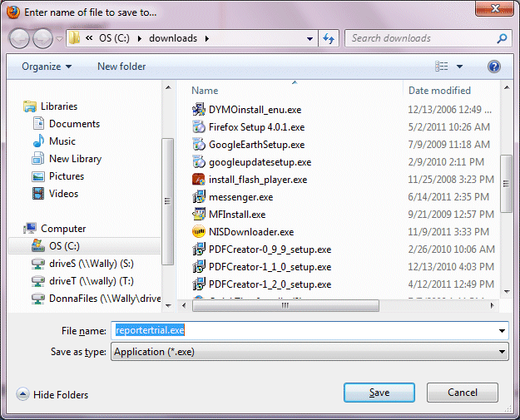
Task: Open the Documents library
Action: [67, 124]
